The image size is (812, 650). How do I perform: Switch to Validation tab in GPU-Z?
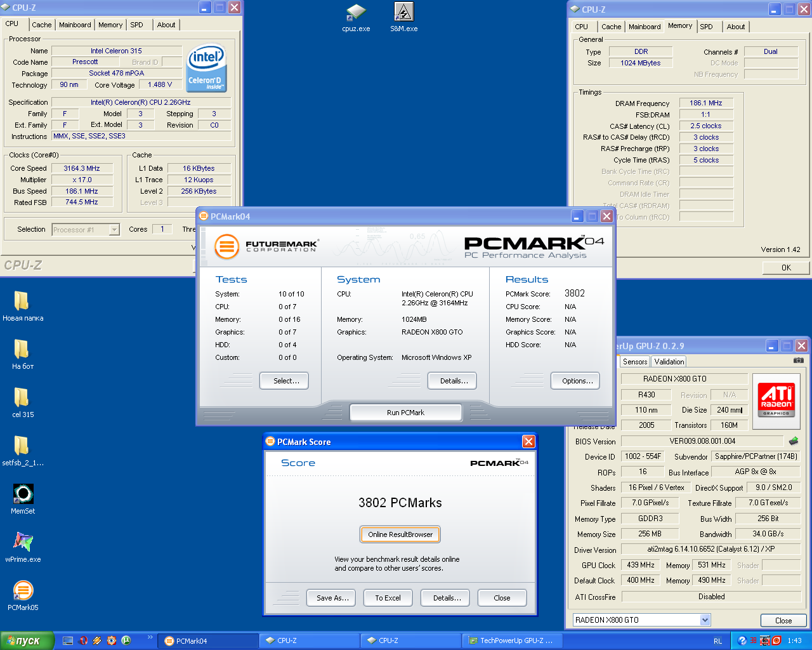[x=669, y=362]
